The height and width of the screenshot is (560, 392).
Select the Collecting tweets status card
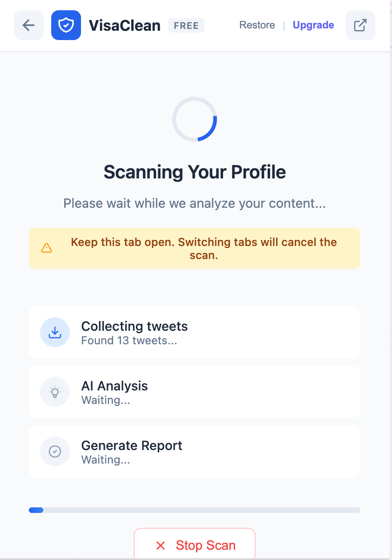point(195,332)
